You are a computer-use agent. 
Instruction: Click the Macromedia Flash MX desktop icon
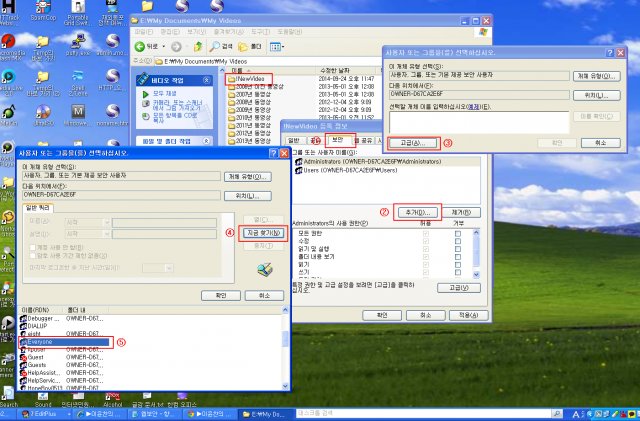click(9, 47)
